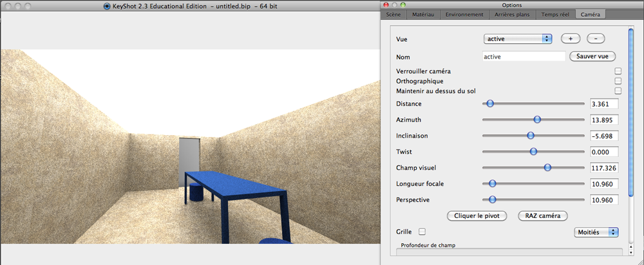
Task: Click the RAZ caméra button
Action: 542,215
